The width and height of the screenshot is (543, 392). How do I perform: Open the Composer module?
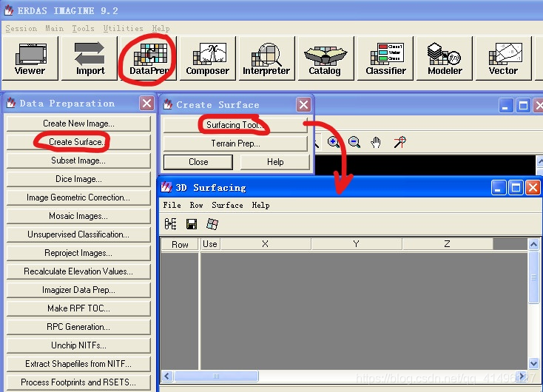tap(207, 58)
